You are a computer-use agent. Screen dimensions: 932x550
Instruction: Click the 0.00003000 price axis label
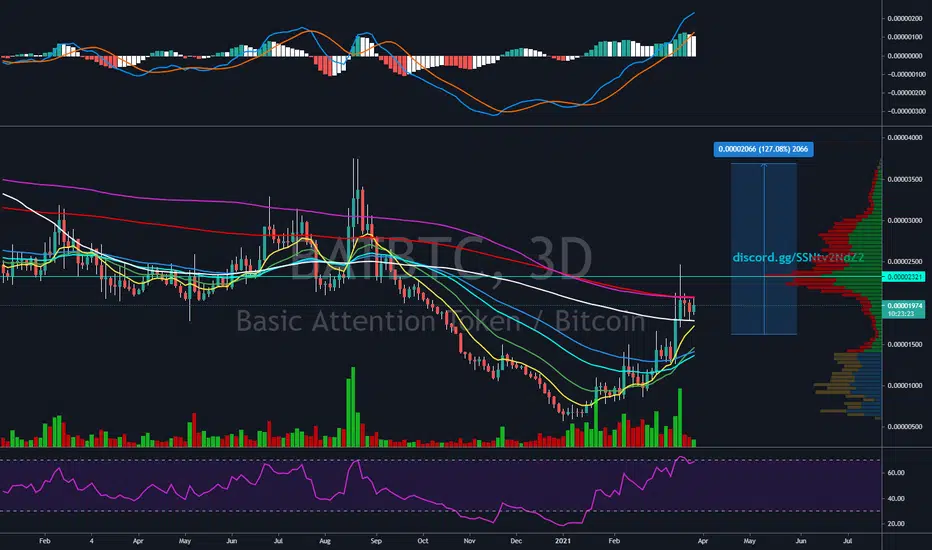pos(905,221)
